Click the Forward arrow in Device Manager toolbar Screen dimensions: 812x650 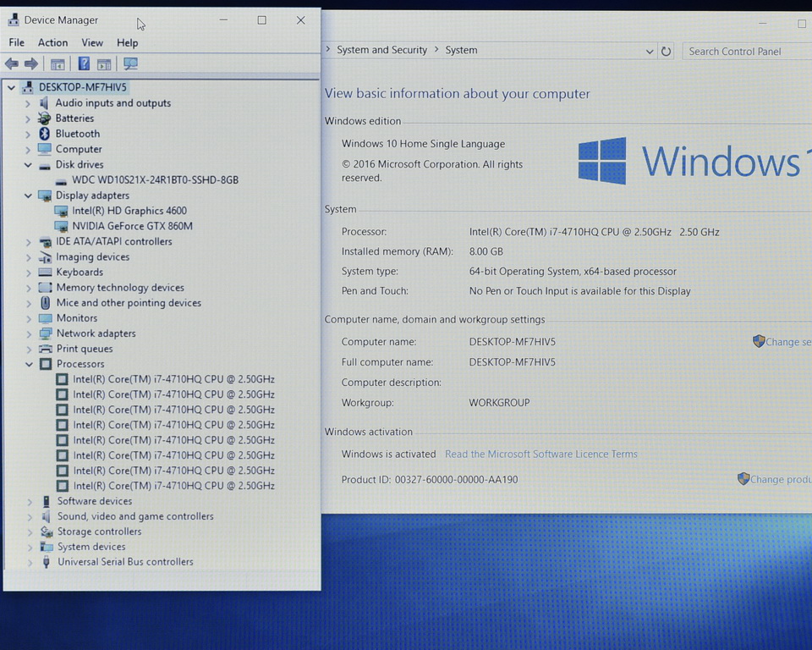(x=31, y=63)
